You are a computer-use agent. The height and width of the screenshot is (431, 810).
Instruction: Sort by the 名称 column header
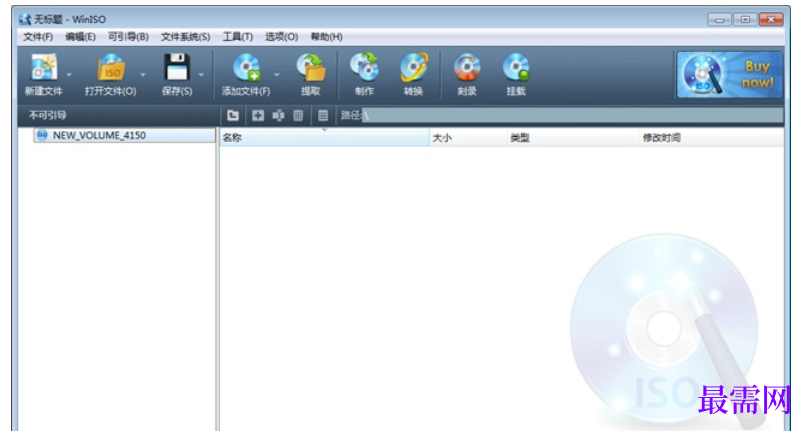click(324, 137)
